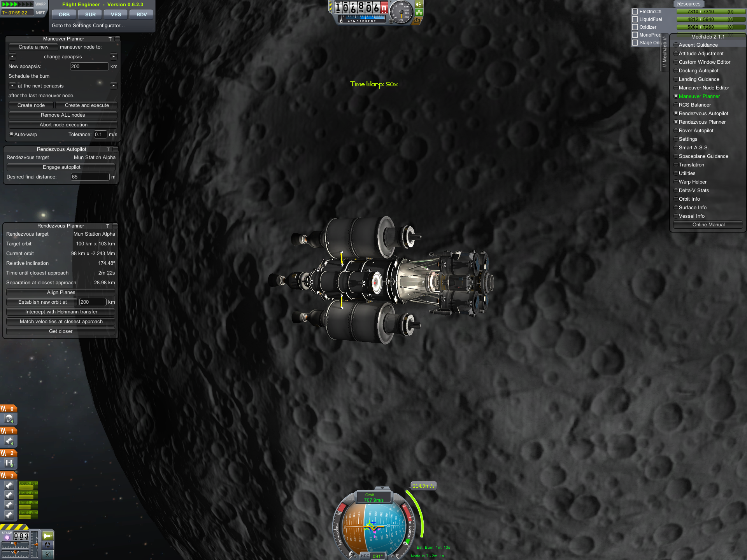Click the T button on Maneuver Planner title
747x560 pixels.
110,39
